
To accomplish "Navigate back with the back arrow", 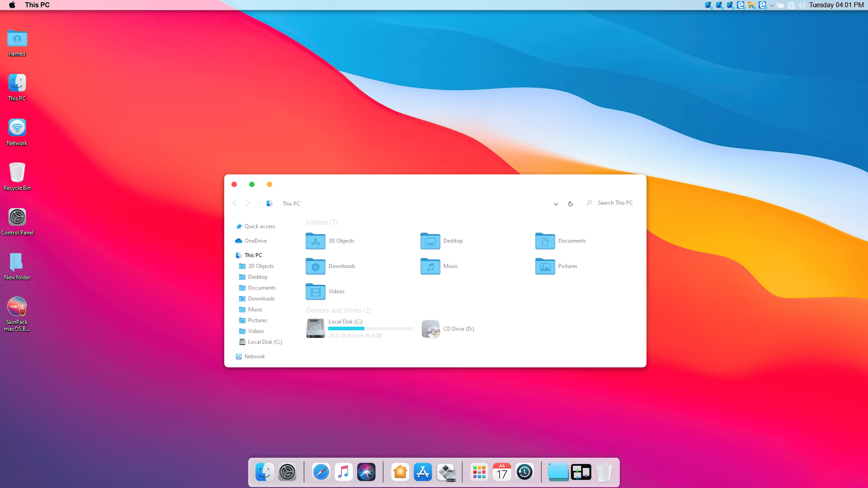I will [x=234, y=203].
